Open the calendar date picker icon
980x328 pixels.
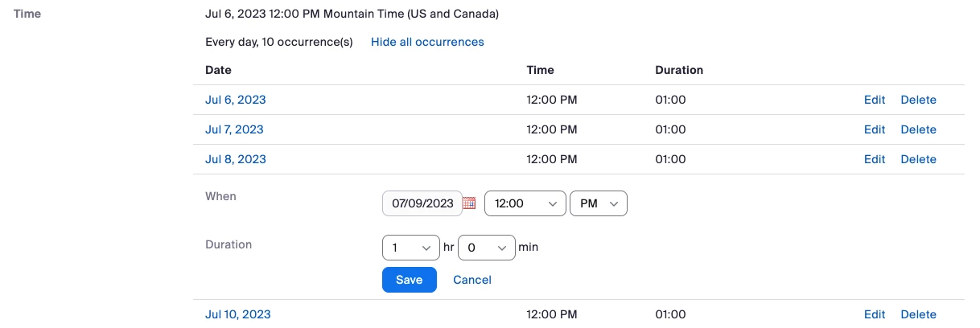pos(470,203)
